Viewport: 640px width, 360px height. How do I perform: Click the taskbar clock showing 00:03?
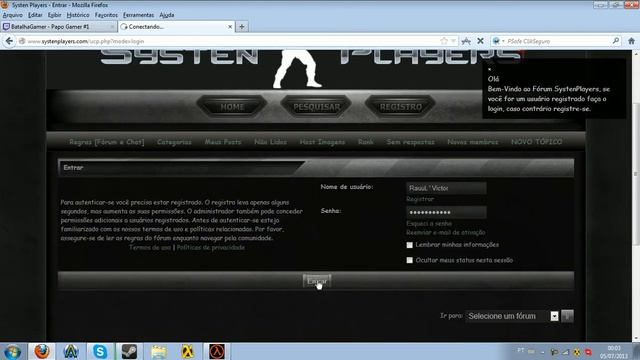(614, 352)
